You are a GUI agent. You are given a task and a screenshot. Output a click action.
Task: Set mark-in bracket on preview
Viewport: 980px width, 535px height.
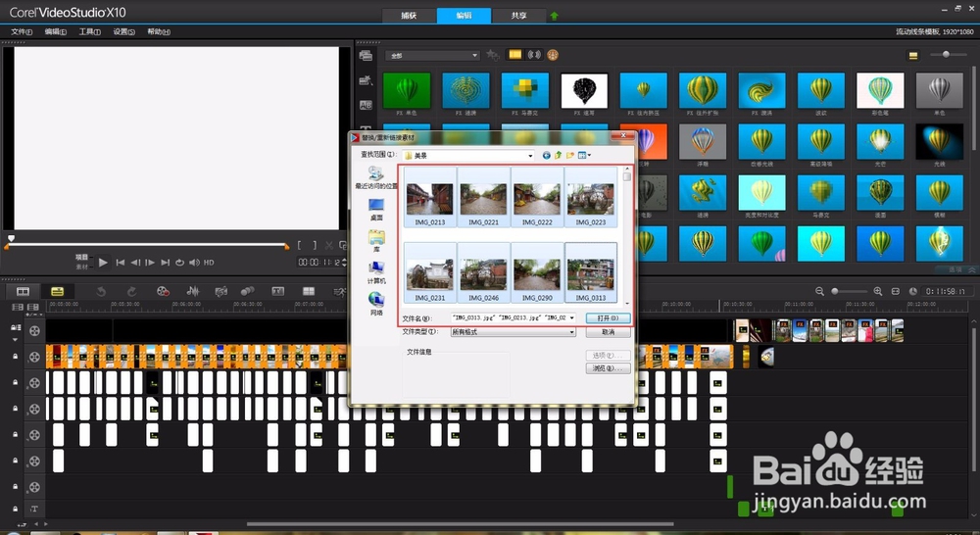pos(299,246)
